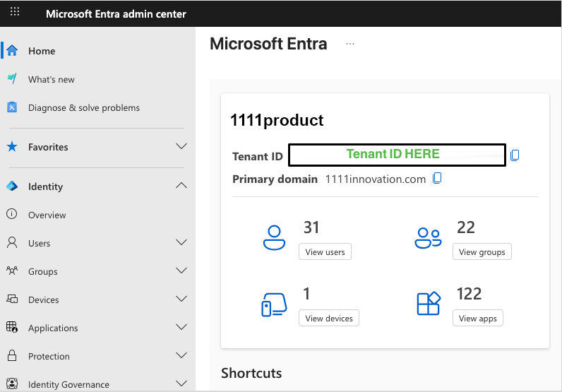Expand the Groups submenu chevron

coord(181,271)
